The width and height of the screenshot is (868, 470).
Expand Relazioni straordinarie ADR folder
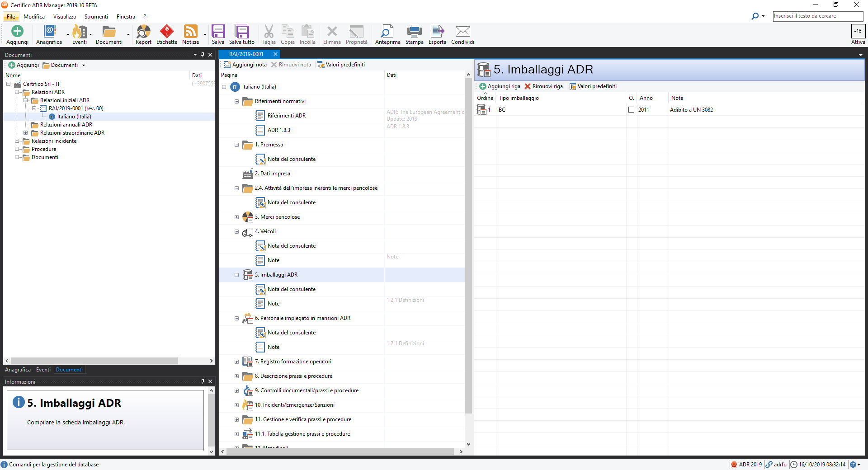[26, 133]
